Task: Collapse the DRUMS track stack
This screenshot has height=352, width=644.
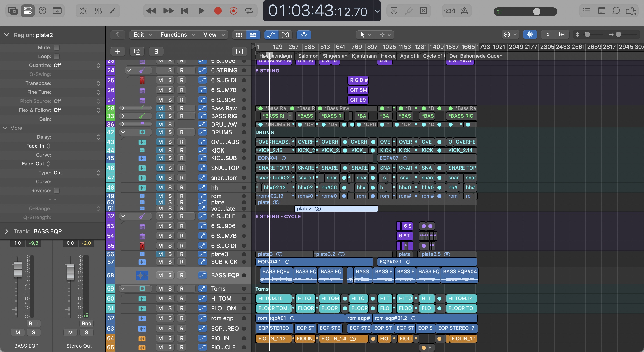Action: [x=123, y=132]
